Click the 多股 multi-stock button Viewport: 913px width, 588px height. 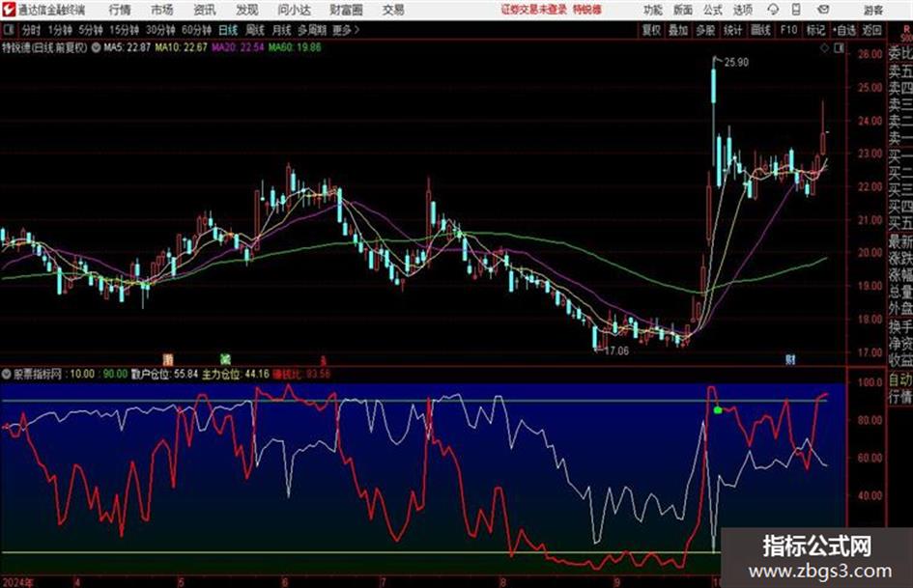(x=705, y=30)
